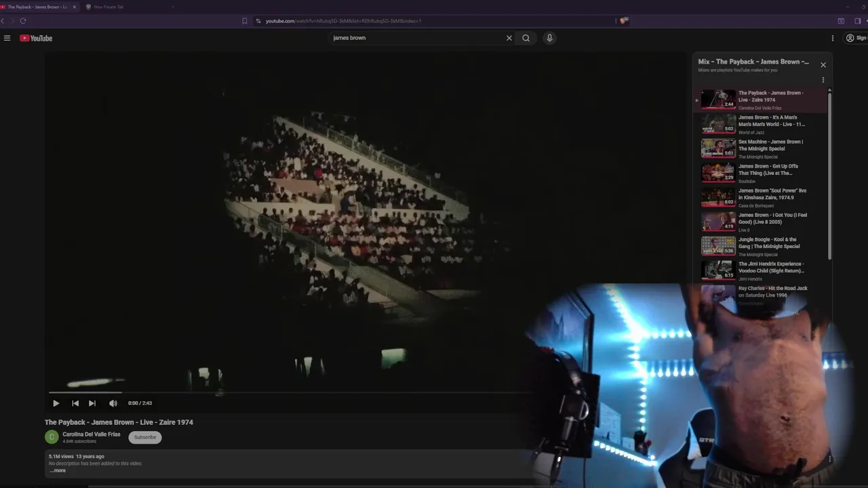Viewport: 868px width, 488px height.
Task: Play the video
Action: [56, 403]
